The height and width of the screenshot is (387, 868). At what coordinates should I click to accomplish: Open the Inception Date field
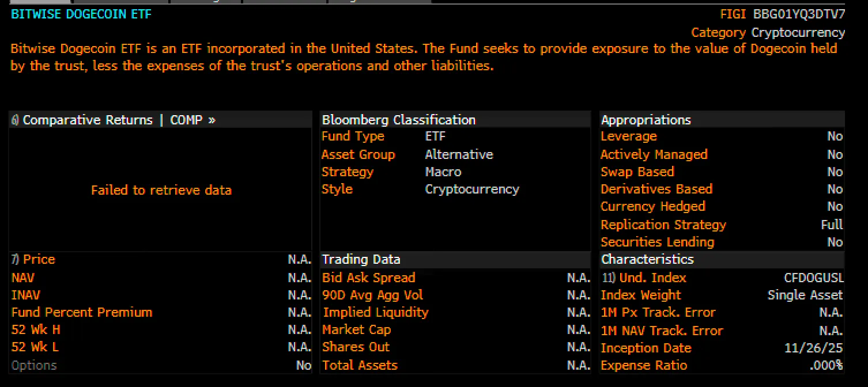646,348
